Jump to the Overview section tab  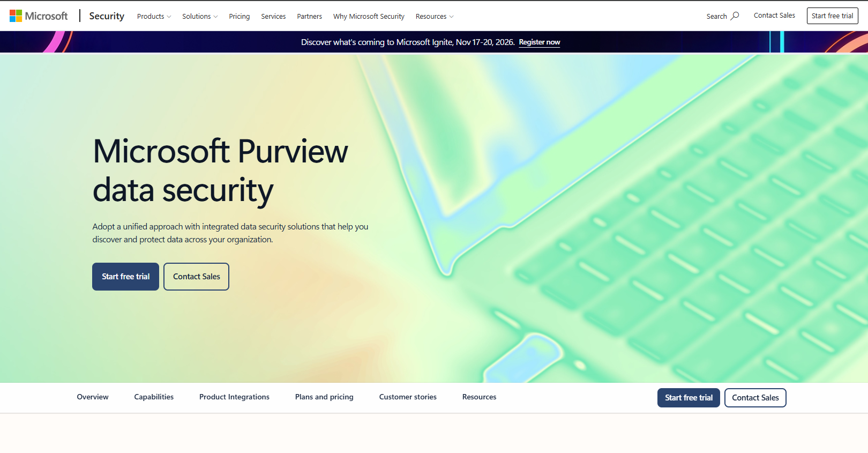[x=93, y=397]
